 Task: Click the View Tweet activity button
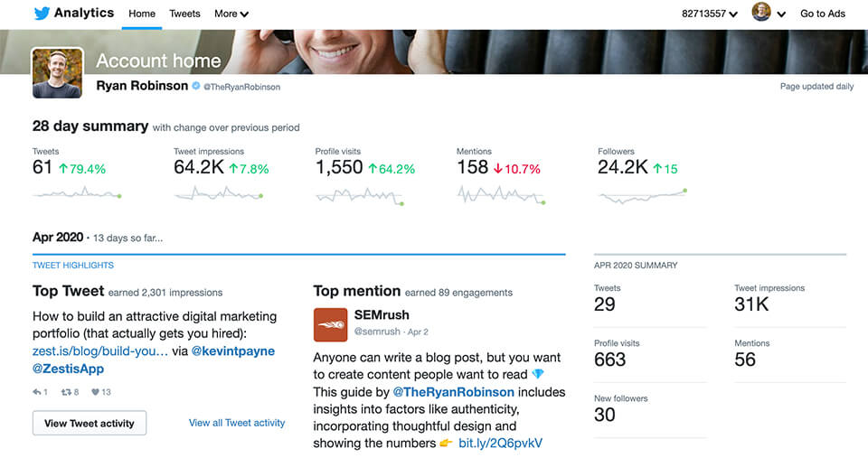[90, 423]
